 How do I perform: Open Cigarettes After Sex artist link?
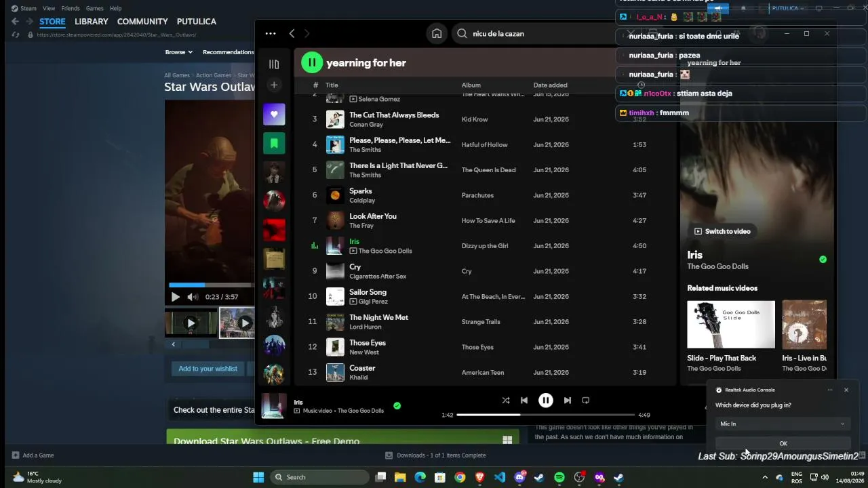pos(378,277)
